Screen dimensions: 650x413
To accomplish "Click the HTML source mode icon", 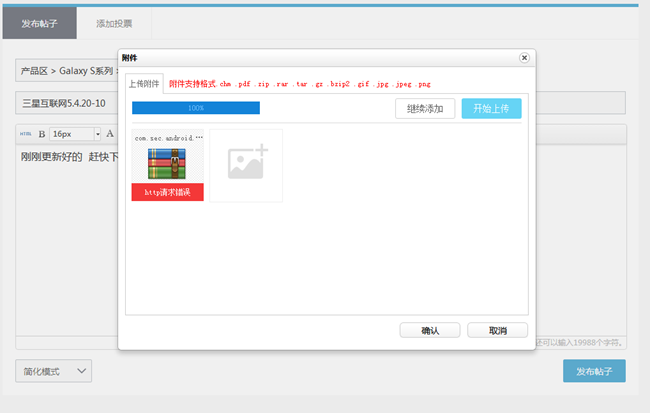I will [26, 134].
